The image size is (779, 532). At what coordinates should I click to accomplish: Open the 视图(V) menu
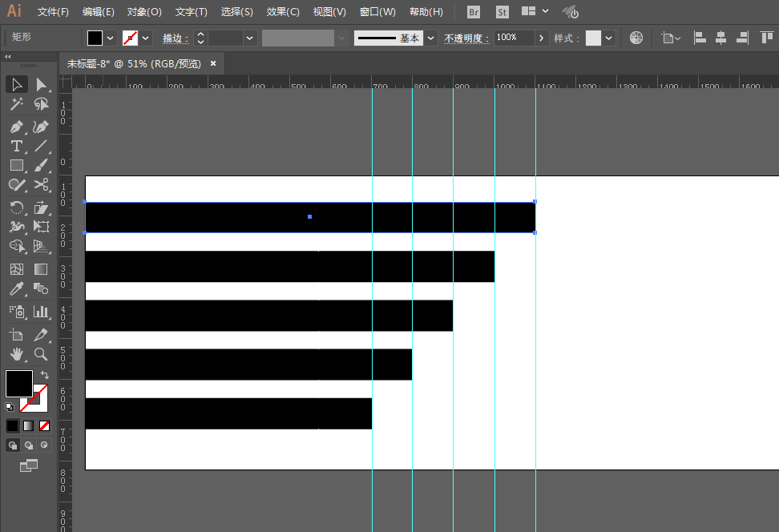pos(329,12)
